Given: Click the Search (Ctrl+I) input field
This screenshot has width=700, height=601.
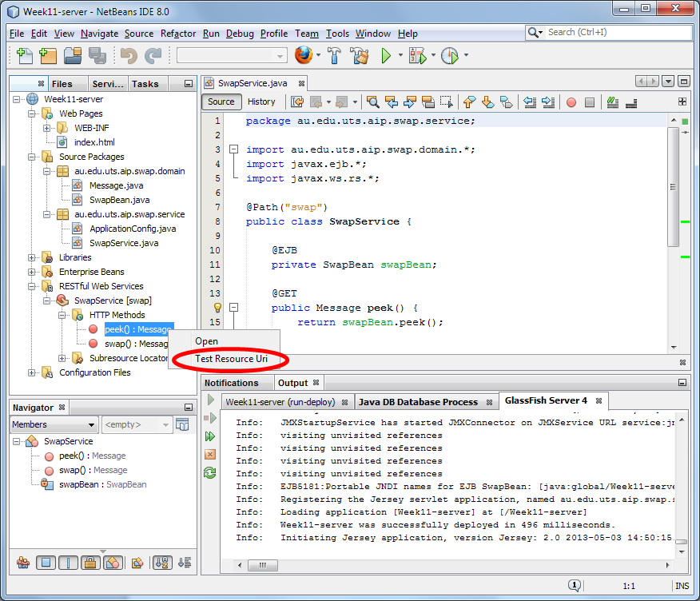Looking at the screenshot, I should [x=615, y=32].
